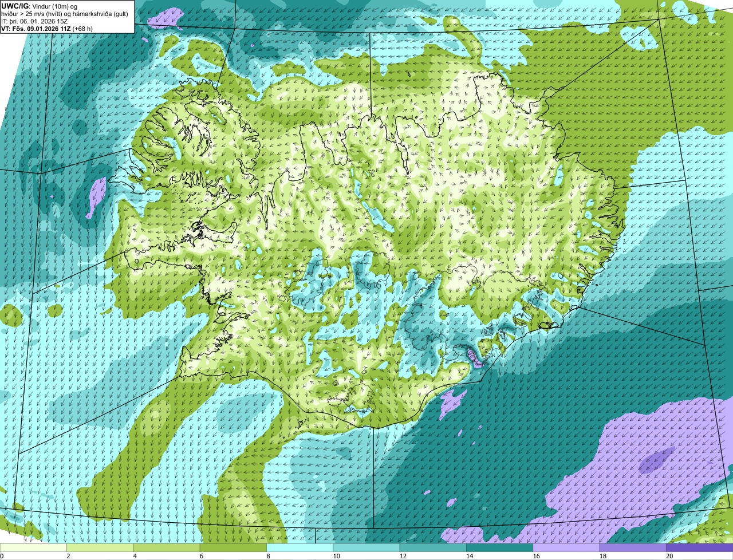Screen dimensions: 733x560
Task: Click the above-20 m/s dark purple swatch
Action: (699, 547)
